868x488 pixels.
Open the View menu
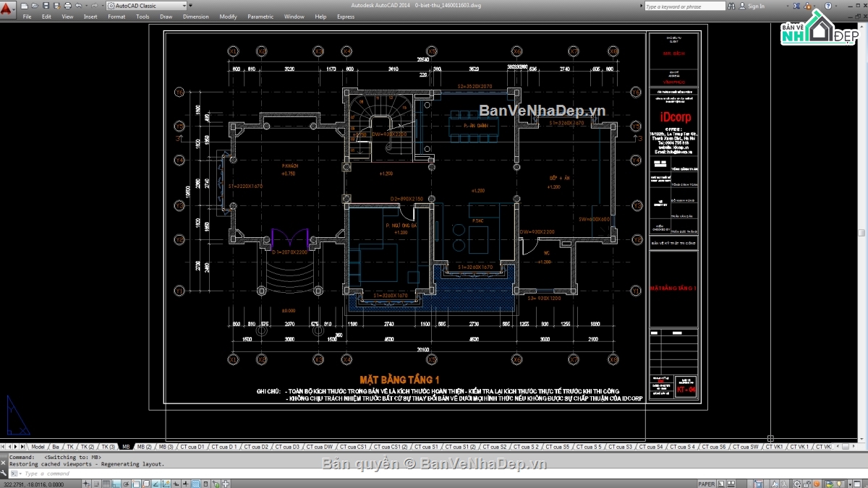click(x=67, y=17)
